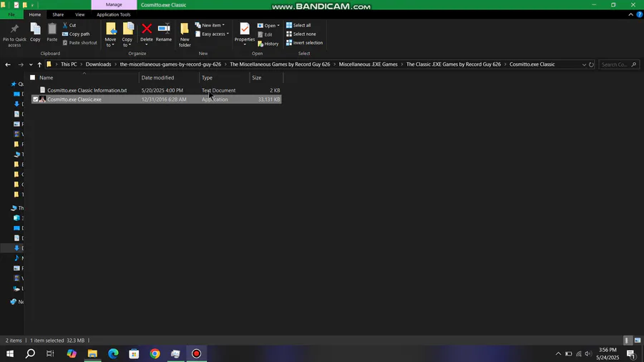This screenshot has height=362, width=644.
Task: Open Microsoft Store from taskbar
Action: click(x=134, y=353)
